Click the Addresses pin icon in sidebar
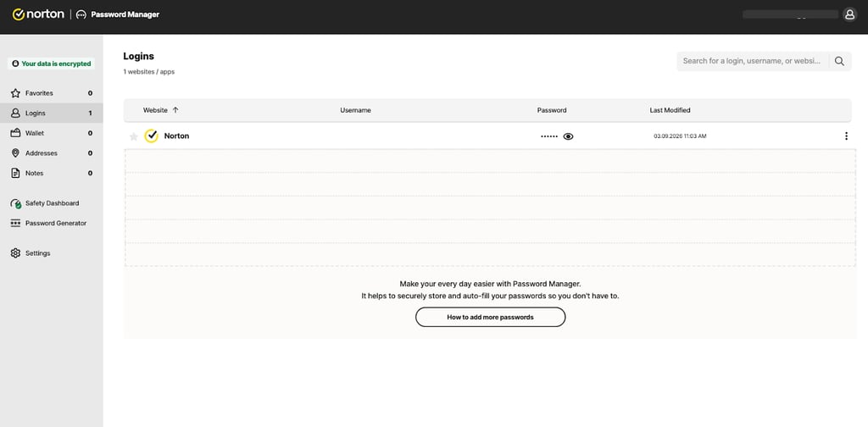The width and height of the screenshot is (868, 427). pos(15,153)
